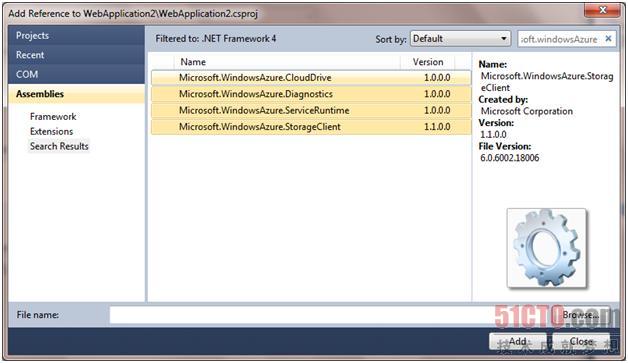Choose Framework under Assemblies
The height and width of the screenshot is (363, 628).
[53, 117]
